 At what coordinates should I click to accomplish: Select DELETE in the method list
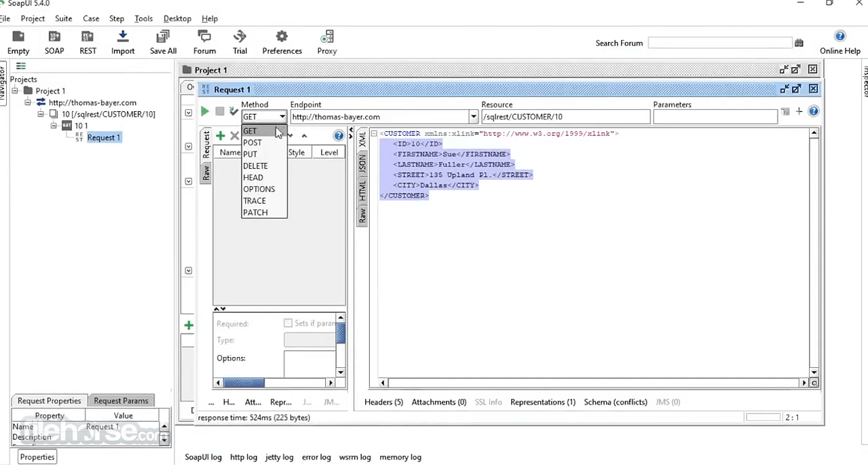pyautogui.click(x=265, y=166)
